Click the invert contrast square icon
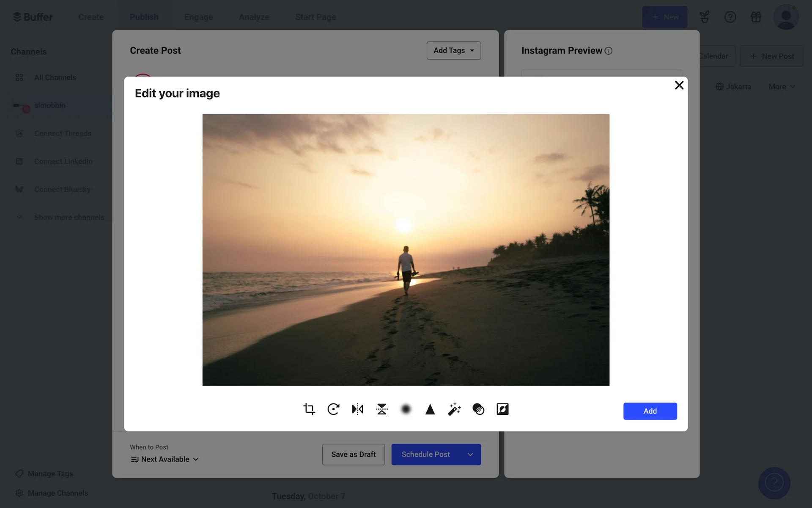The image size is (812, 508). 502,409
